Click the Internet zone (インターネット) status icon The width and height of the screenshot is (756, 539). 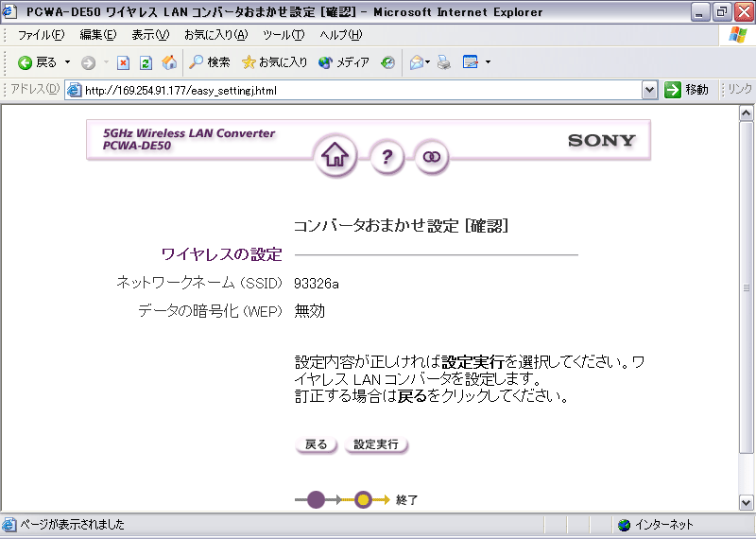625,525
